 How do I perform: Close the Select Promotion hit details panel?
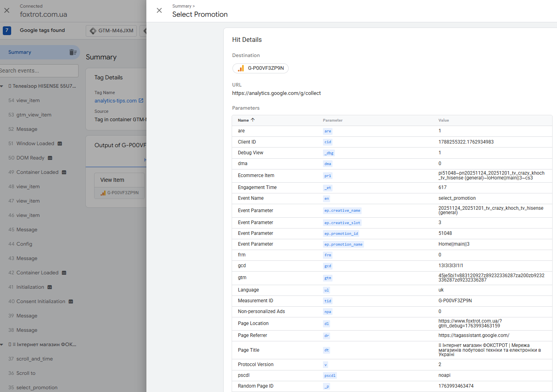[x=159, y=10]
